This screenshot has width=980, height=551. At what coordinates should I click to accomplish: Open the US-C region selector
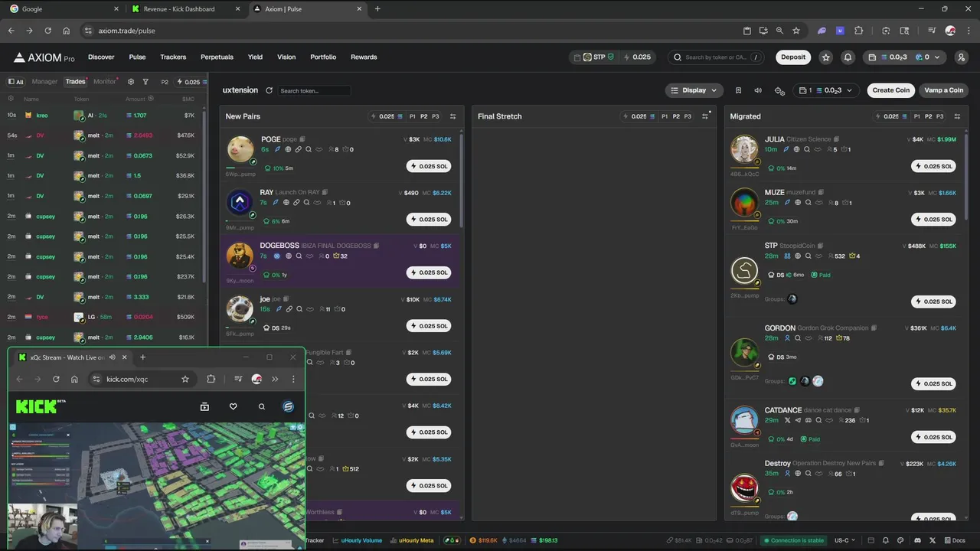click(846, 540)
